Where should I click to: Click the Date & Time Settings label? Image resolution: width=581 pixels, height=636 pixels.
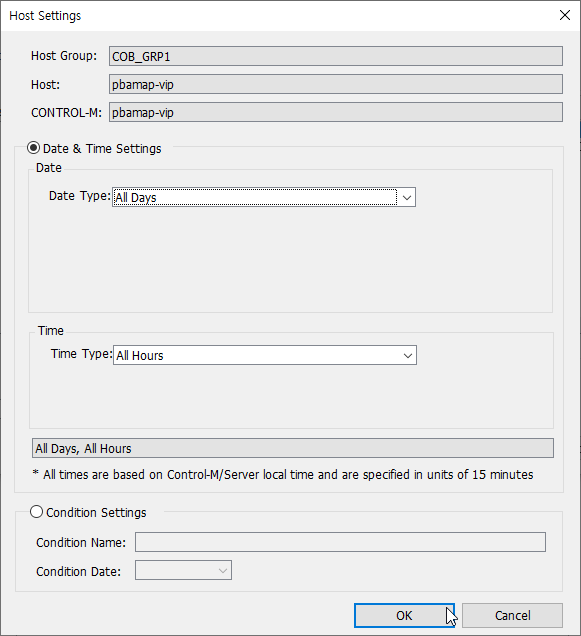click(x=102, y=148)
